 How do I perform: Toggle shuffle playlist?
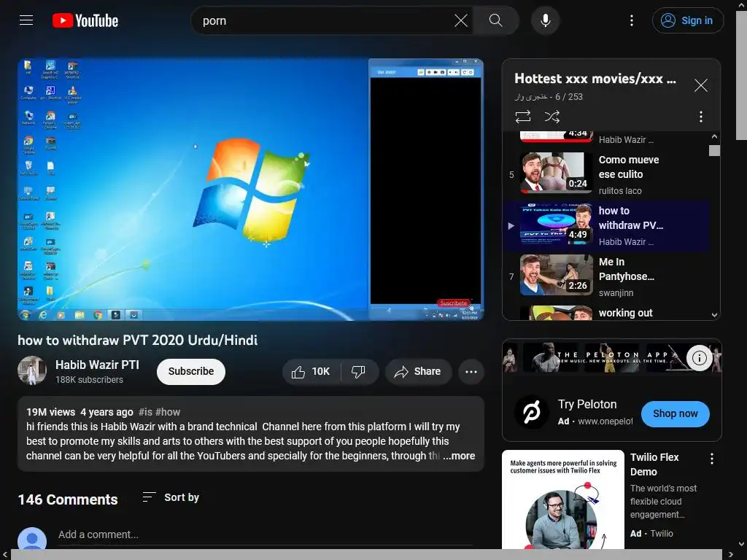point(552,117)
